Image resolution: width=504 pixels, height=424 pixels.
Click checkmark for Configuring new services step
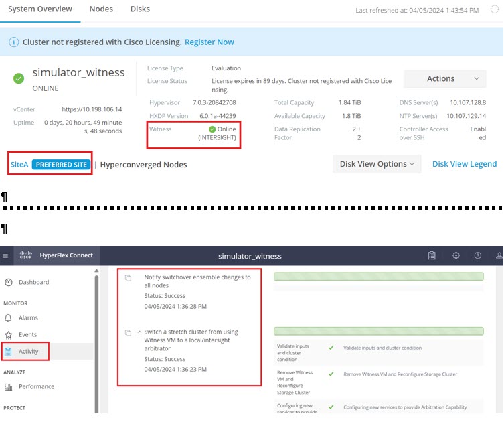pyautogui.click(x=331, y=407)
